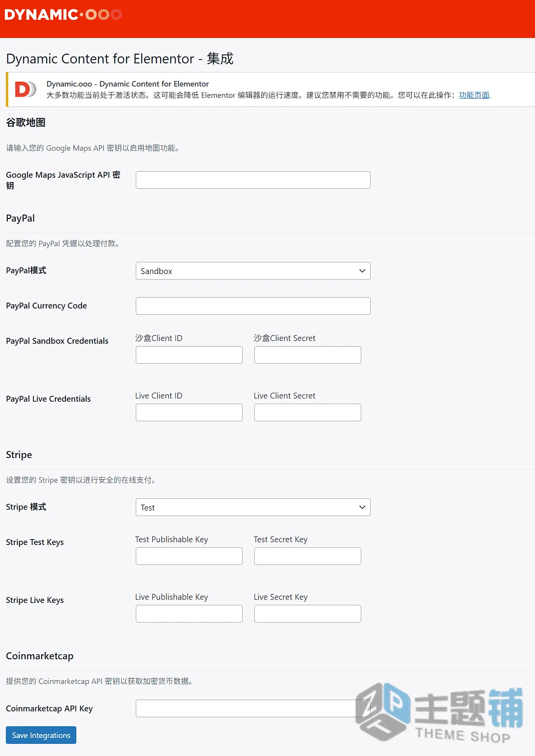
Task: Click the PayPal section heading
Action: click(20, 218)
